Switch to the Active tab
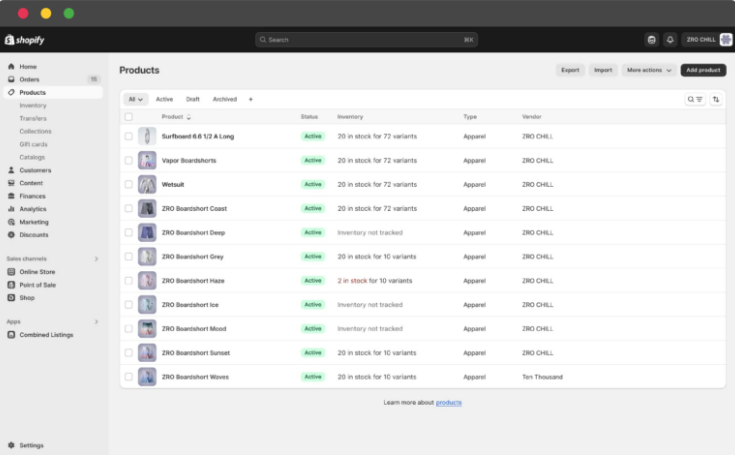 (164, 99)
